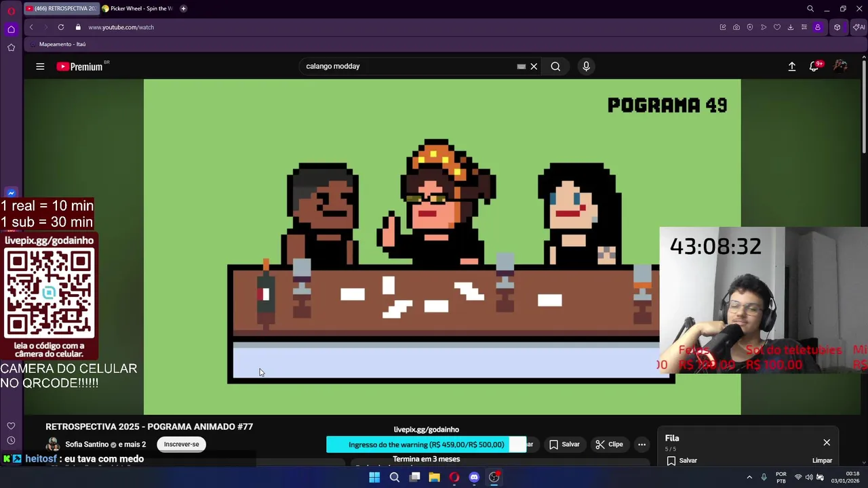Open the YouTube upload/create icon
Screen dimensions: 868x488
pos(791,66)
